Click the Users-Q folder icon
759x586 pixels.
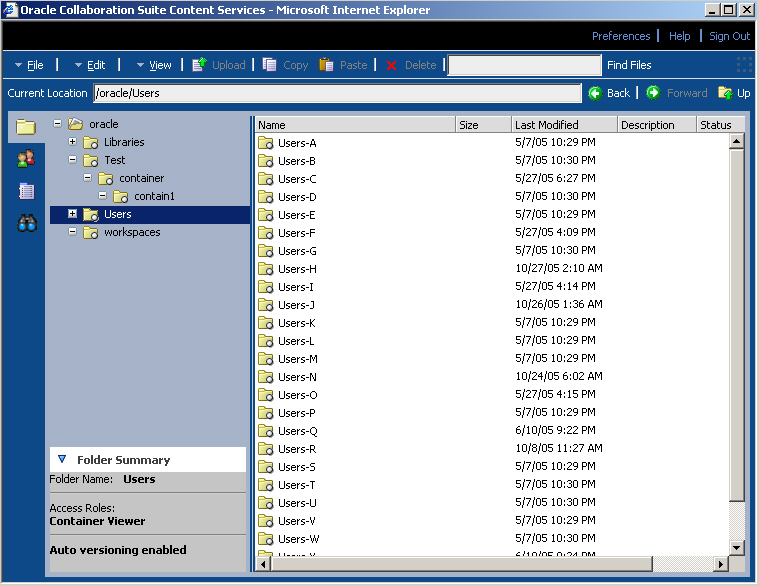point(266,431)
